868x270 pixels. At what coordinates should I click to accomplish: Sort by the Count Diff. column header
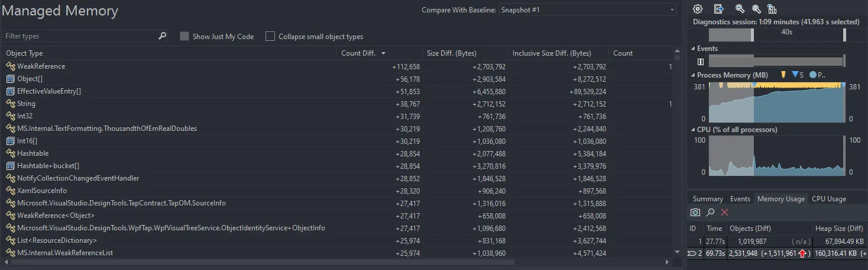pos(358,53)
